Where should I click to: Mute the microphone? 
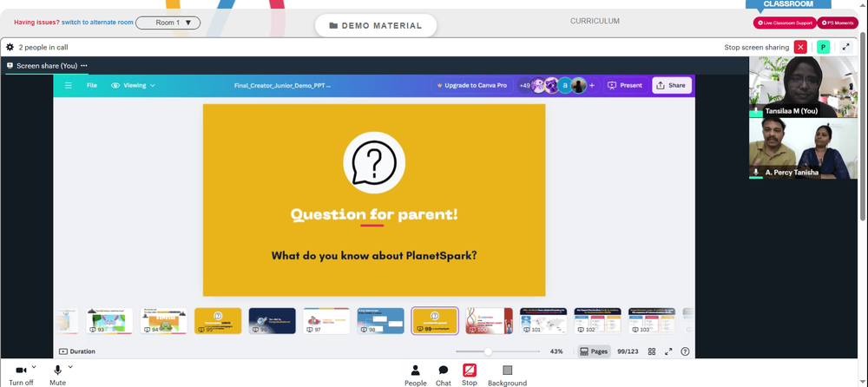57,375
